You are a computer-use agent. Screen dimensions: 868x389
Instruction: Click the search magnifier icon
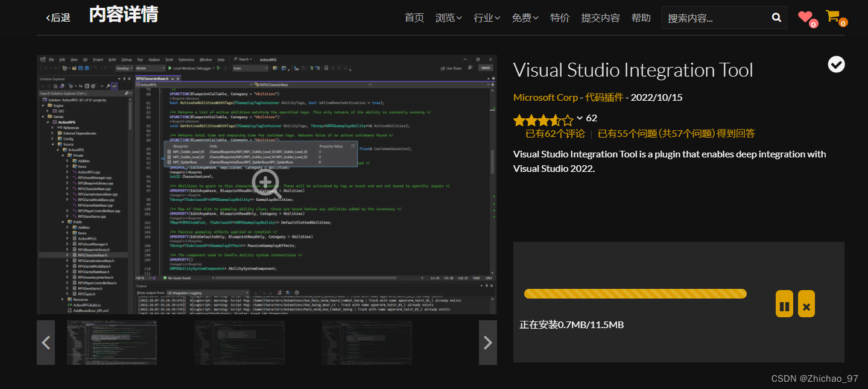776,17
